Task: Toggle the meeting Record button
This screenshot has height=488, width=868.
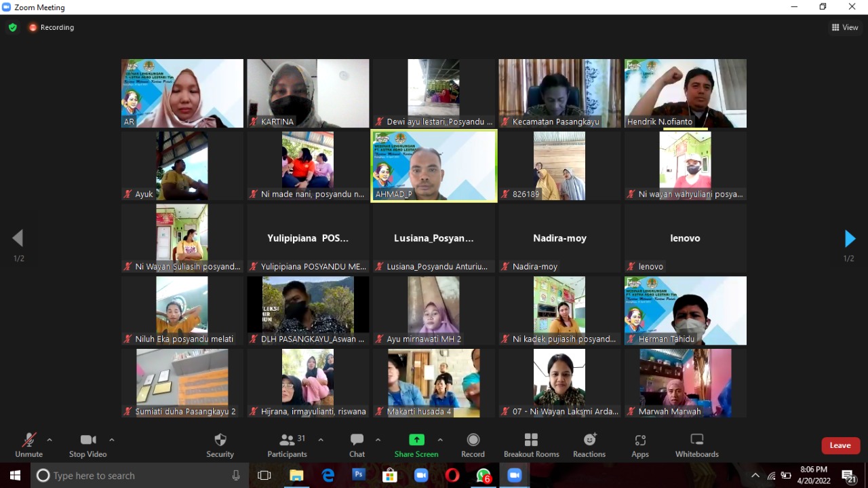Action: pos(473,445)
